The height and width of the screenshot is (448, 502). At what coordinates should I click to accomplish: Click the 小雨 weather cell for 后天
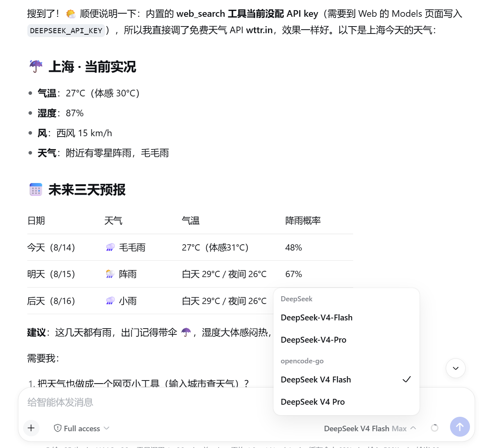tap(121, 301)
